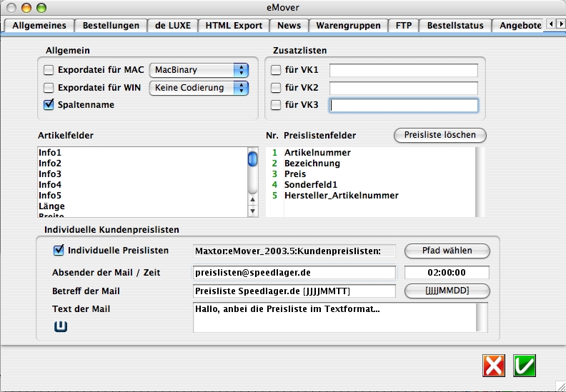
Task: Click the Preisliste löschen button
Action: [x=440, y=134]
